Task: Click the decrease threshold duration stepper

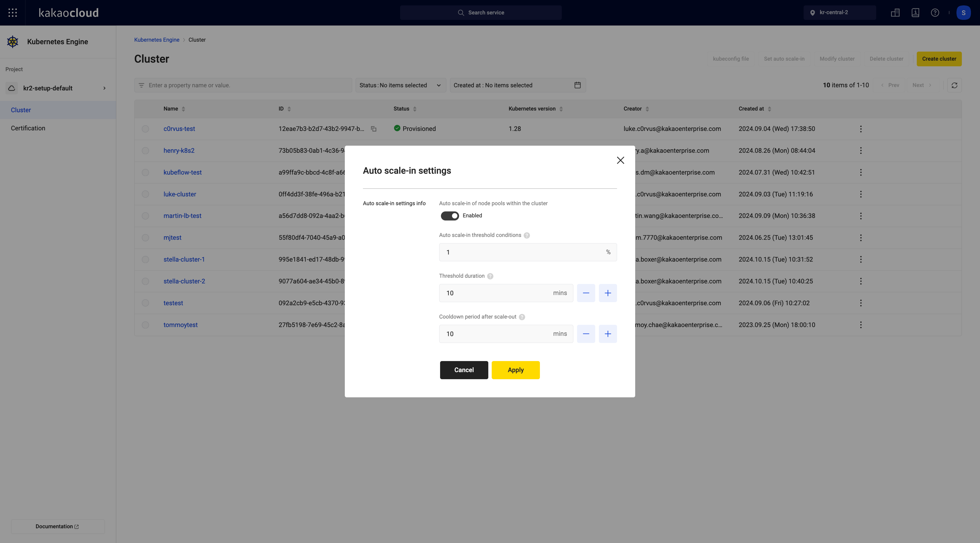Action: click(x=586, y=292)
